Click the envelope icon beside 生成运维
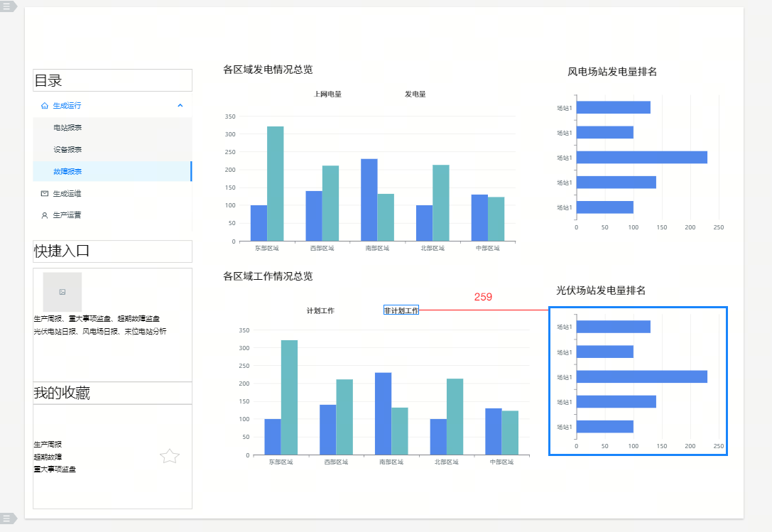Image resolution: width=772 pixels, height=532 pixels. coord(45,194)
